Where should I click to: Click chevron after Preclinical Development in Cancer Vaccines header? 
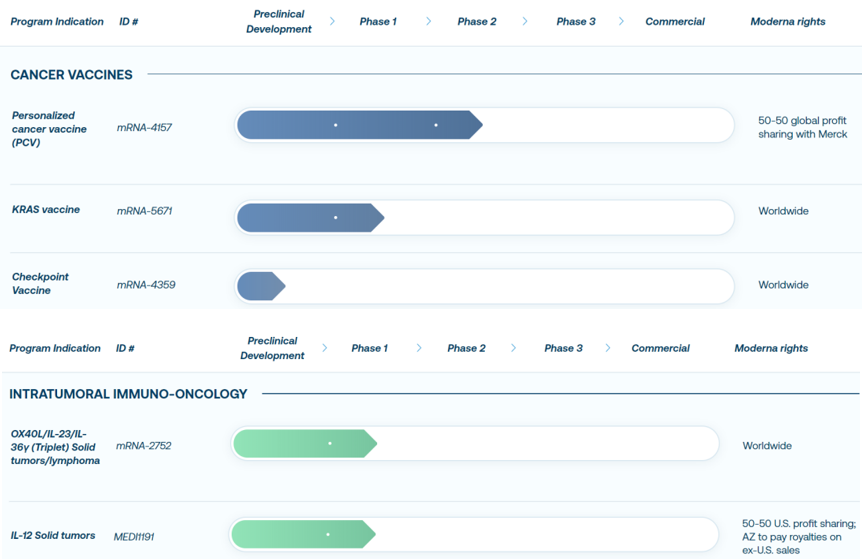(332, 21)
